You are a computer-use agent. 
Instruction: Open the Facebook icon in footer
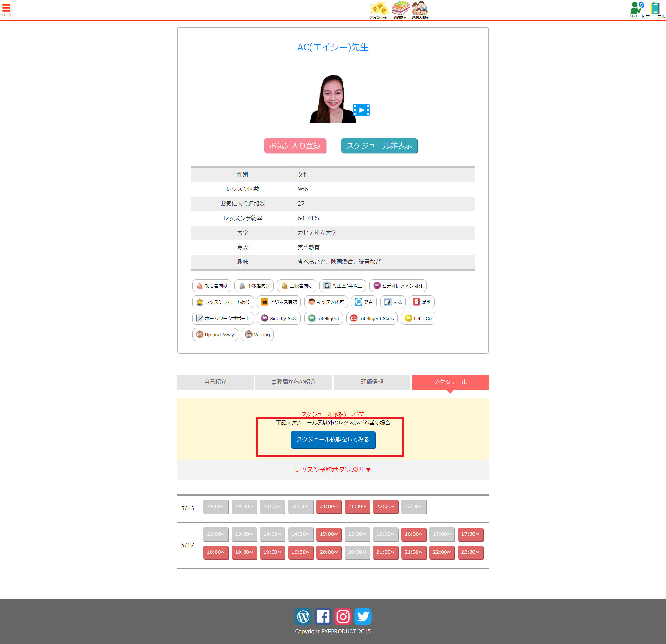(x=323, y=616)
